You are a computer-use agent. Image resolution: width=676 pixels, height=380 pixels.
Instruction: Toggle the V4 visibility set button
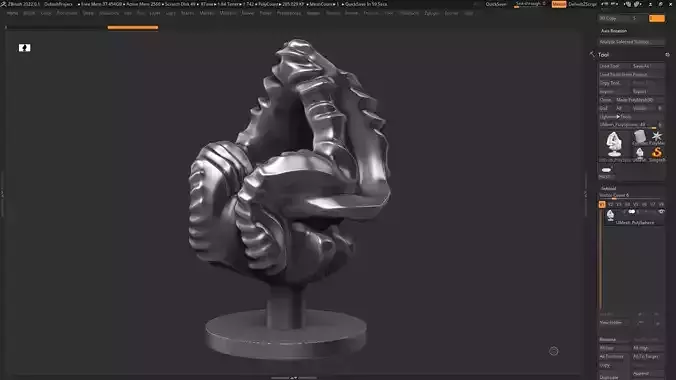[x=627, y=204]
